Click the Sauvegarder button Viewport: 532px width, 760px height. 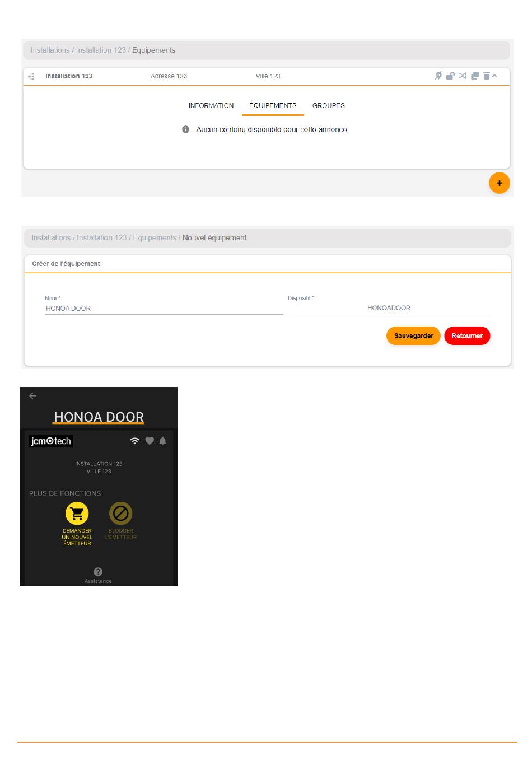[413, 336]
